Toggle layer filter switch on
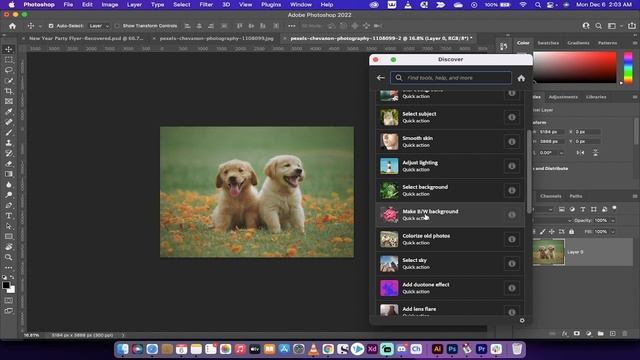This screenshot has width=640, height=360. (x=614, y=209)
